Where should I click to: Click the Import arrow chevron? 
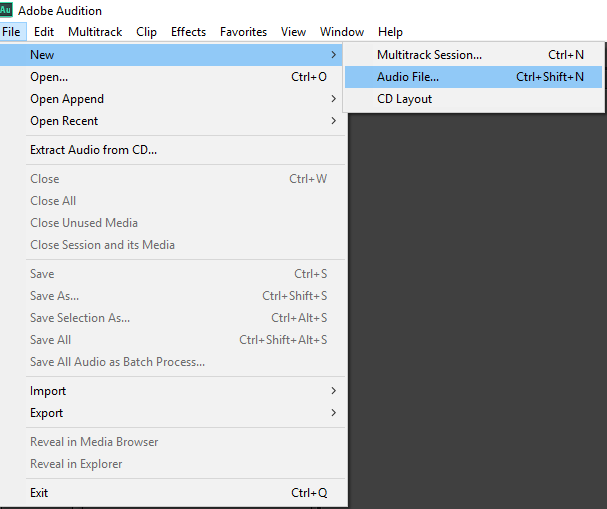[333, 391]
